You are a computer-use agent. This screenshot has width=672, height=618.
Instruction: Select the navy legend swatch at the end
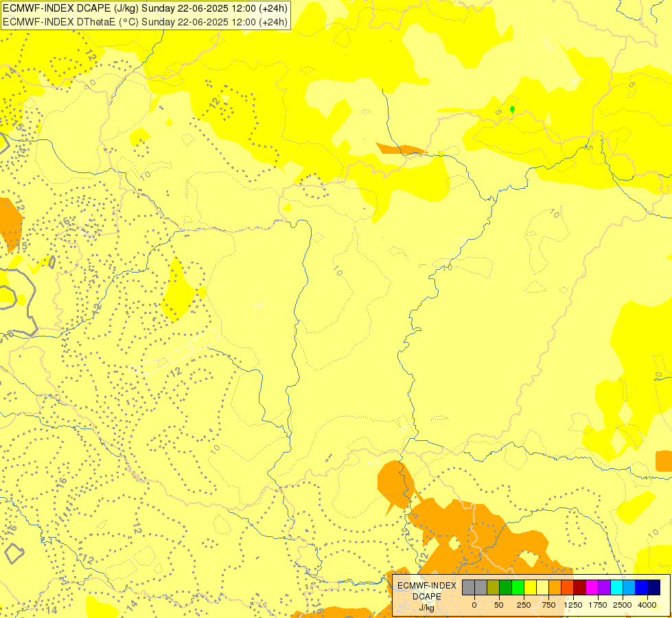(654, 588)
